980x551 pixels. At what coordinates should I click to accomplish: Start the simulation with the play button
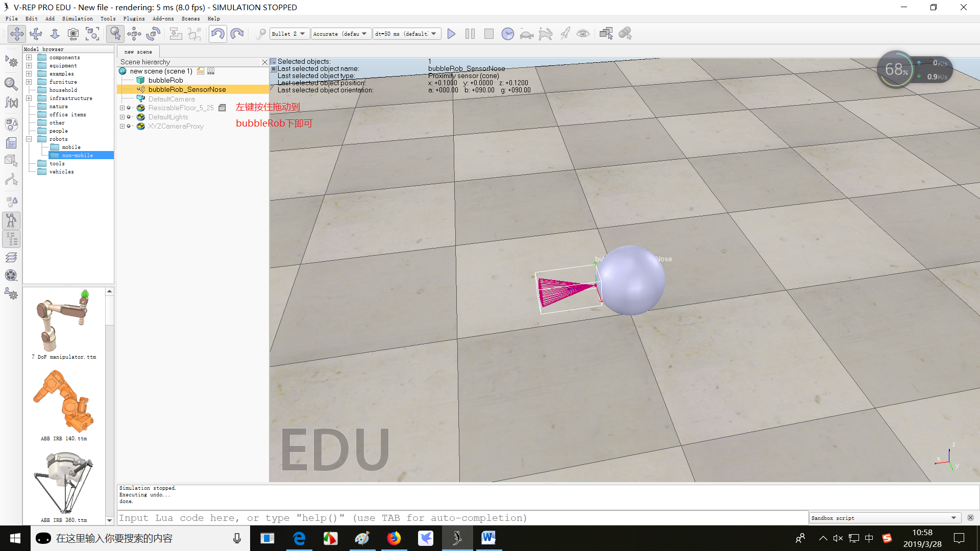tap(451, 34)
